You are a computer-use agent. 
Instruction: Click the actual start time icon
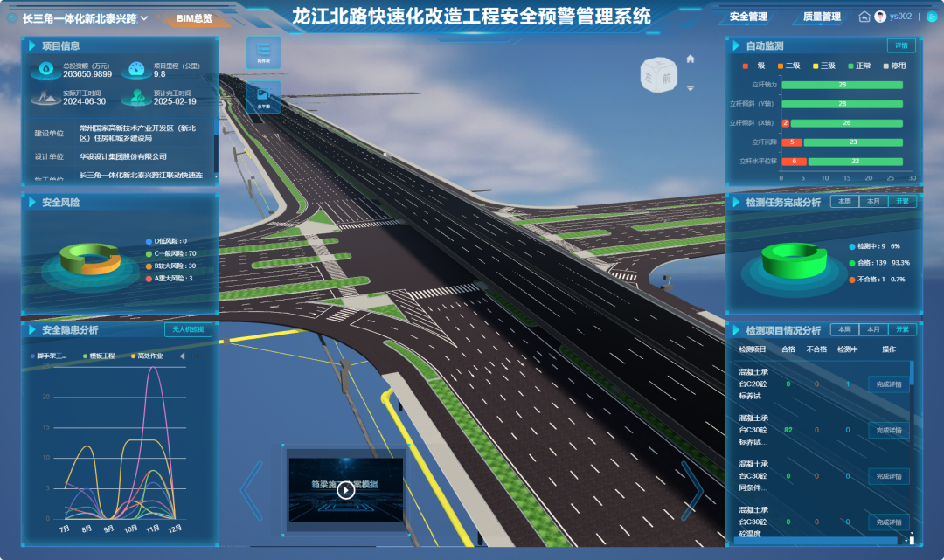point(45,97)
